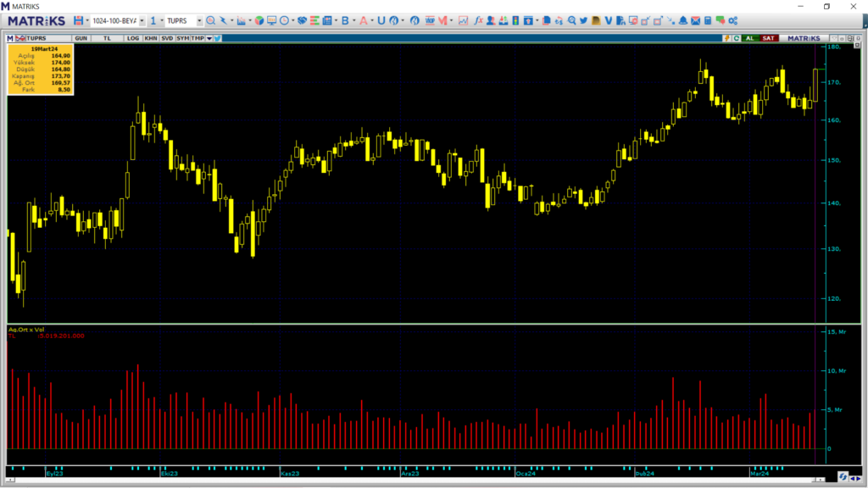
Task: Click the Eyl23 date label on the time axis
Action: [54, 474]
